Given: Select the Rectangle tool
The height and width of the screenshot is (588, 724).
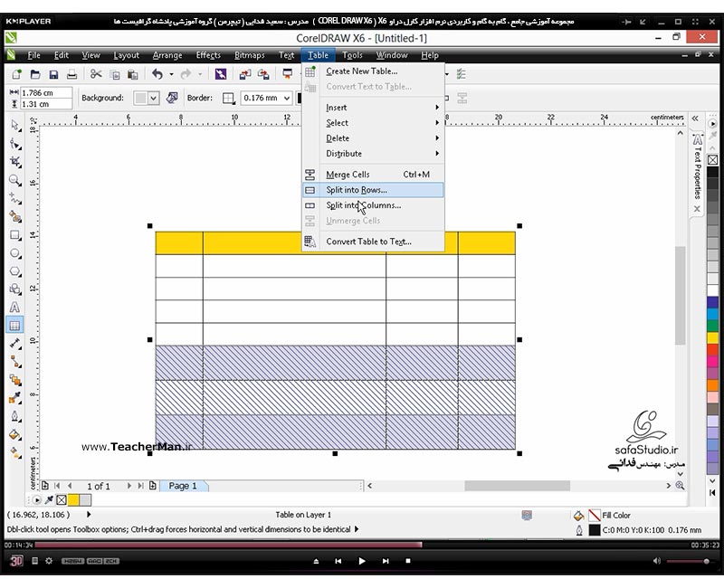Looking at the screenshot, I should (x=15, y=235).
